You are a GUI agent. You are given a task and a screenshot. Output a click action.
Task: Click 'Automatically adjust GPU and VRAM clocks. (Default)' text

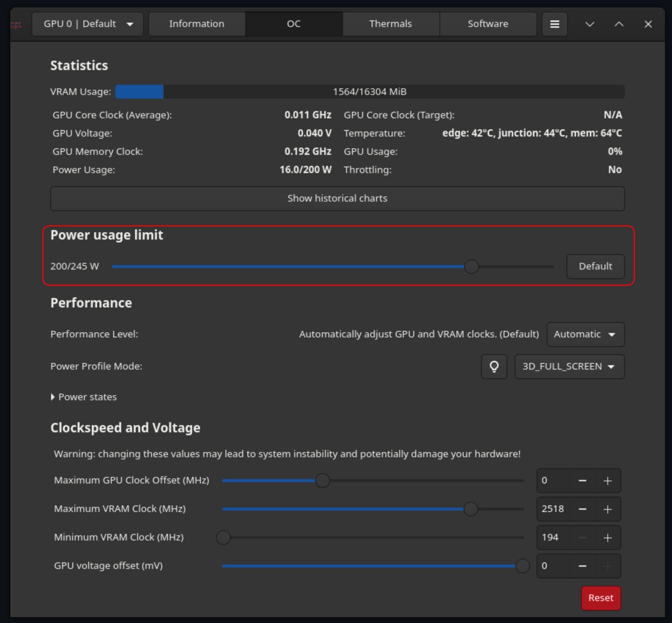tap(419, 334)
